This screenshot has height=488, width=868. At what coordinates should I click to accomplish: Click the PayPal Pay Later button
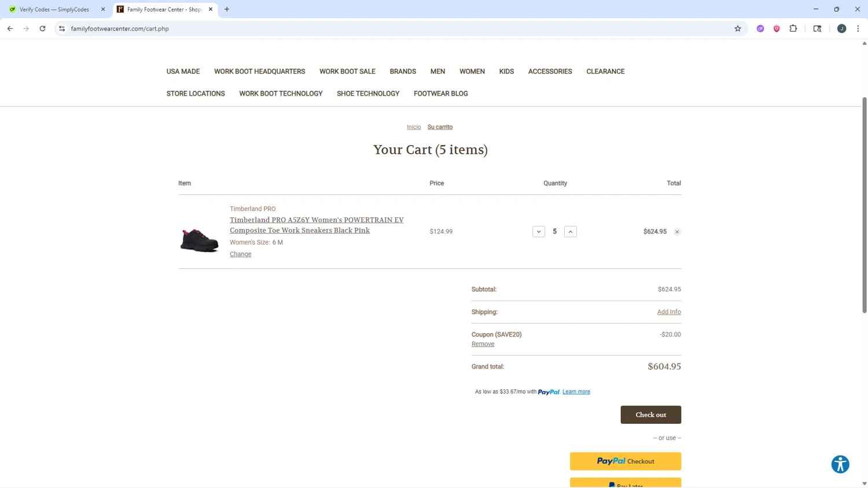tap(626, 483)
